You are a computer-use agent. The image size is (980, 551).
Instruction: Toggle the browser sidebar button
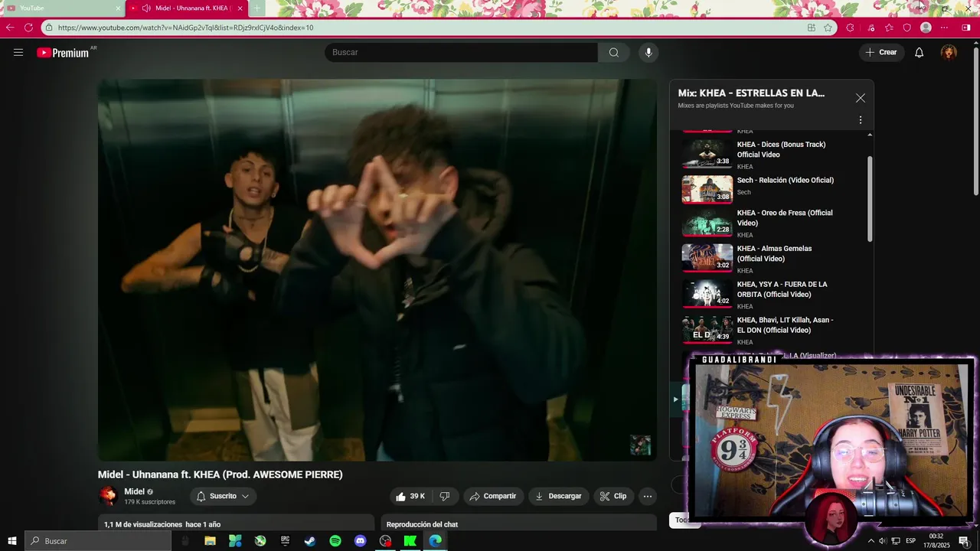[x=965, y=28]
